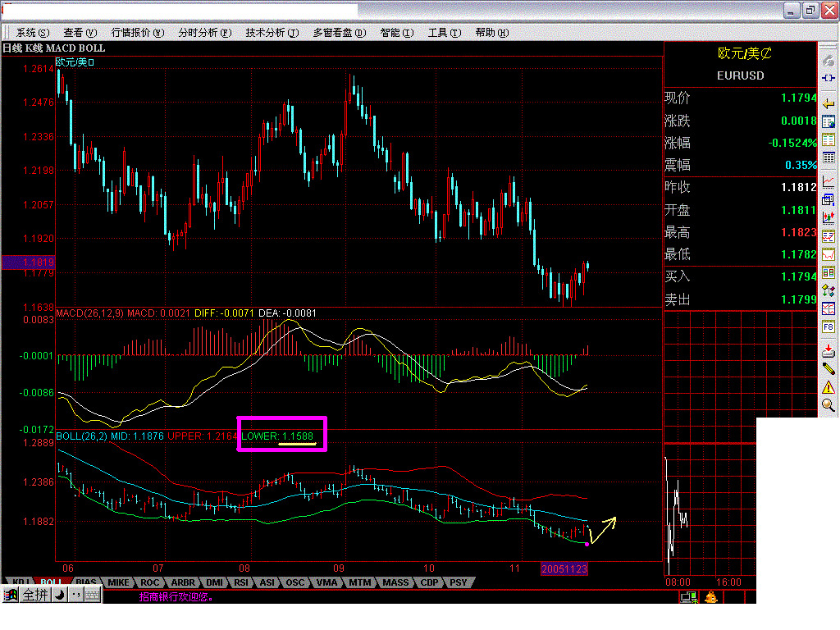This screenshot has height=630, width=840.
Task: Show the red intraday line chart icon
Action: [829, 181]
